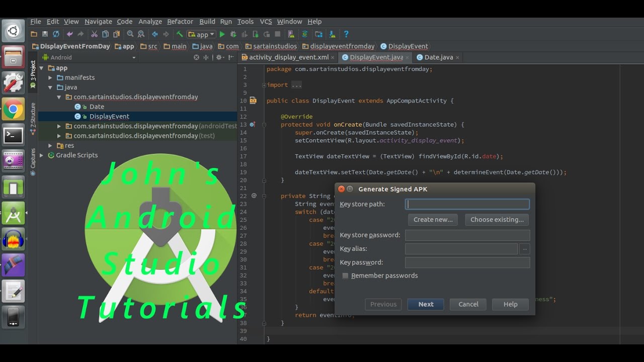Viewport: 644px width, 362px height.
Task: Open Project panel gear settings
Action: pyautogui.click(x=220, y=57)
